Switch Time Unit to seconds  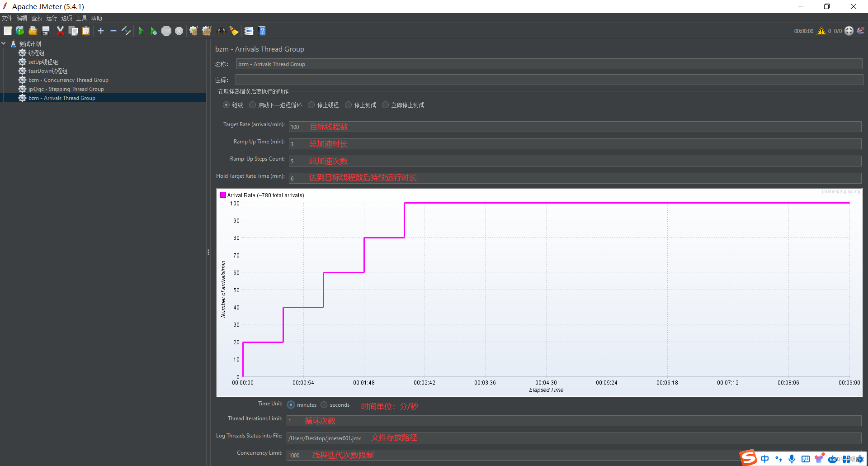pyautogui.click(x=324, y=404)
